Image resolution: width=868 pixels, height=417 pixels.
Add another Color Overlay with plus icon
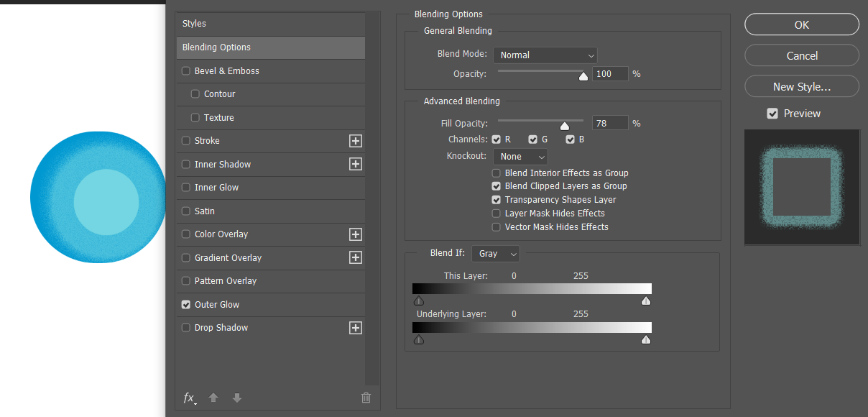pyautogui.click(x=355, y=234)
